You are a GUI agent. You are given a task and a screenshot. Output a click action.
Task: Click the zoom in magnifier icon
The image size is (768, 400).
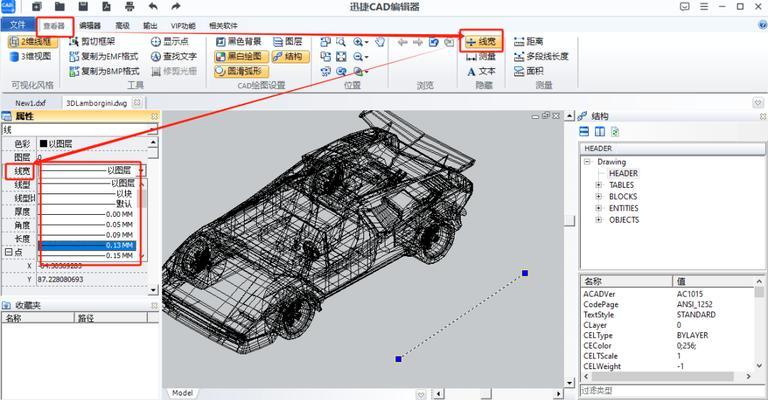358,42
